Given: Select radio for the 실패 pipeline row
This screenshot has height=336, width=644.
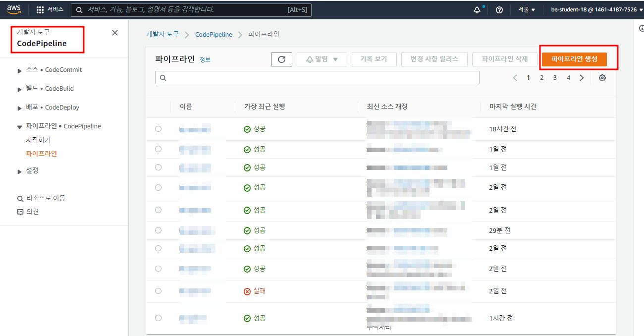Looking at the screenshot, I should pos(158,291).
